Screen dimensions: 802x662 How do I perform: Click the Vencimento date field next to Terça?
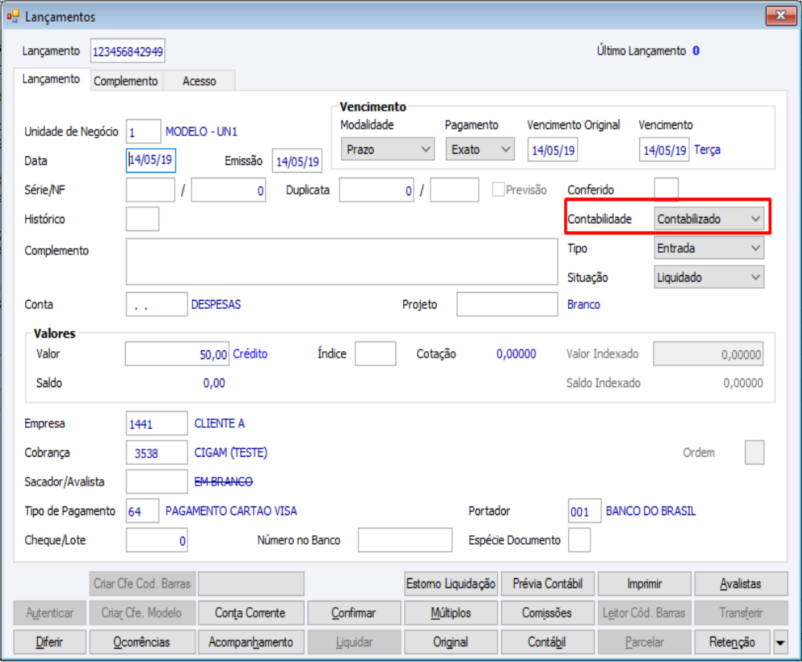[x=664, y=150]
